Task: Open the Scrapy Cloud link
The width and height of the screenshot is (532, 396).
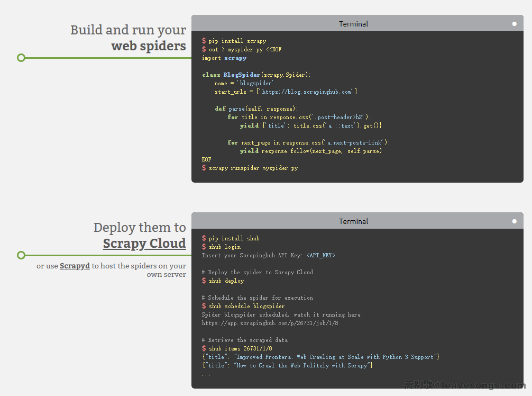Action: 144,244
